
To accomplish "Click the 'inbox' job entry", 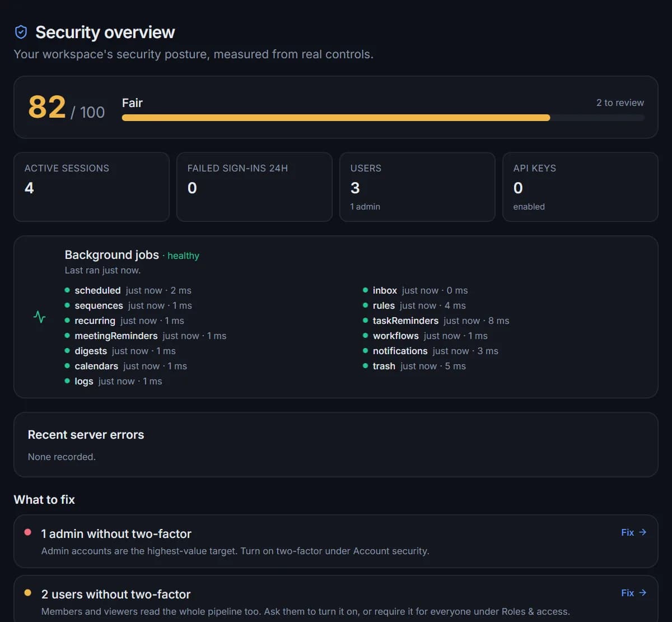I will (x=416, y=290).
